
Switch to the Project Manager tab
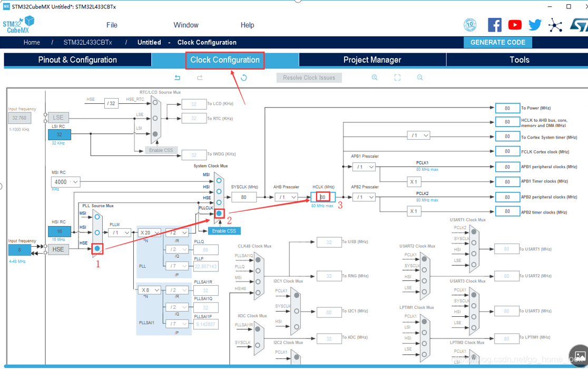point(373,60)
